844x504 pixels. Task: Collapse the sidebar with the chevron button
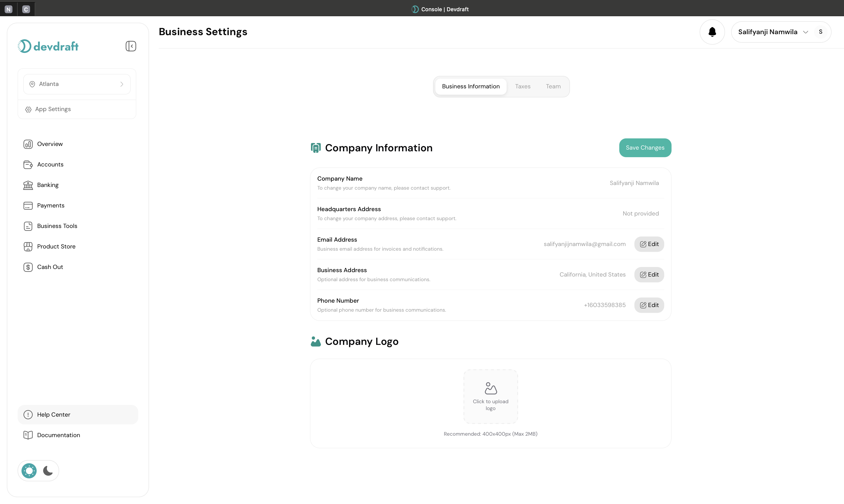(x=130, y=46)
